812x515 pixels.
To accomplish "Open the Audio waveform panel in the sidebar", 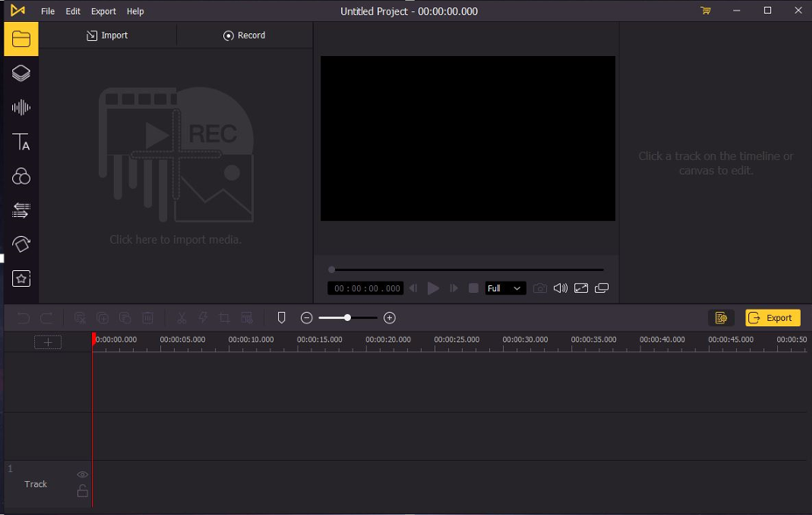I will 21,108.
